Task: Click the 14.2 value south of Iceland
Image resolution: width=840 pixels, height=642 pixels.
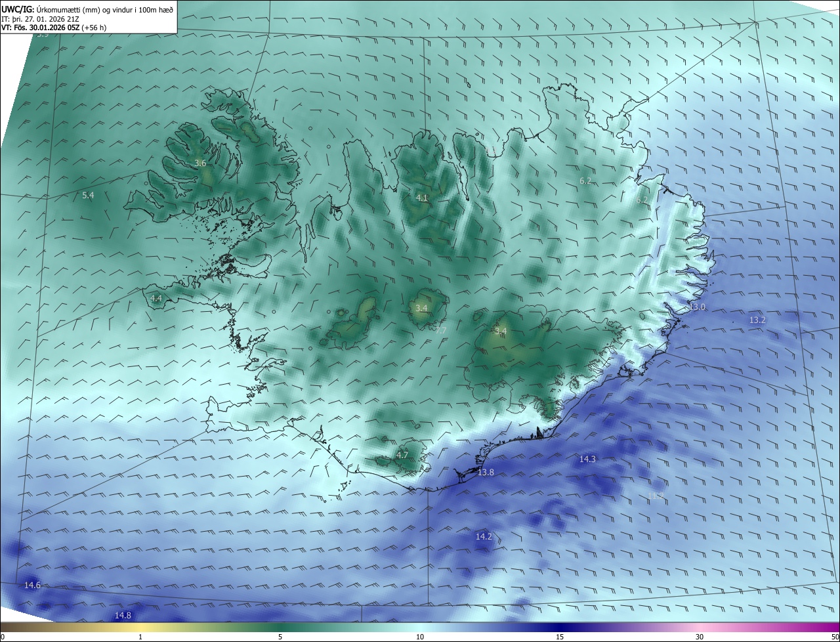Action: [484, 536]
